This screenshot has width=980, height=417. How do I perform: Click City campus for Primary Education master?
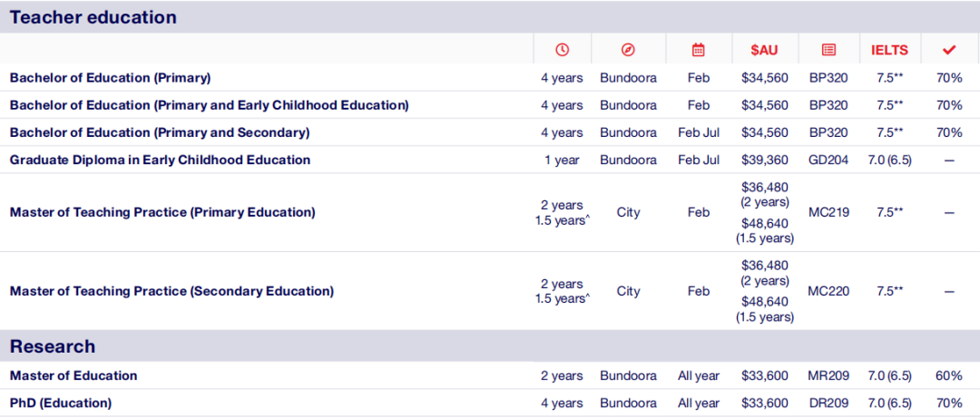(x=628, y=212)
